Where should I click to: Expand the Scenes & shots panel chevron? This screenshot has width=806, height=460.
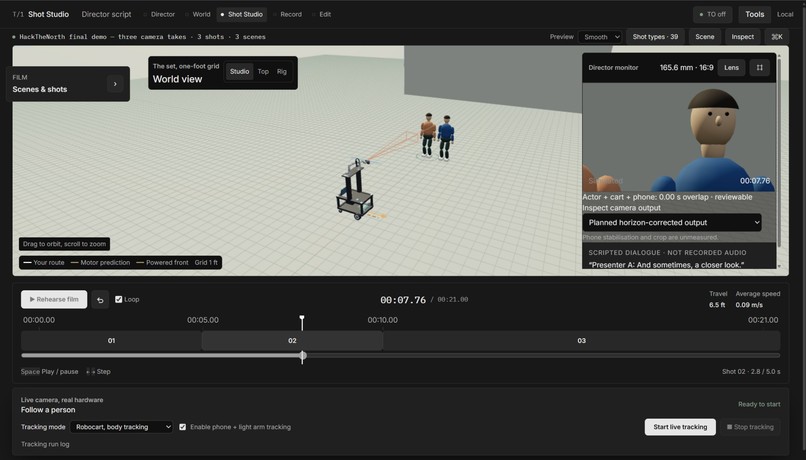(115, 84)
